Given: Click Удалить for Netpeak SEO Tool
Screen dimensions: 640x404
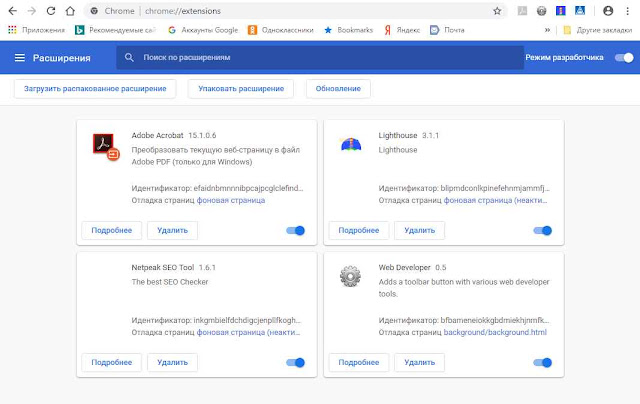Looking at the screenshot, I should pyautogui.click(x=172, y=362).
